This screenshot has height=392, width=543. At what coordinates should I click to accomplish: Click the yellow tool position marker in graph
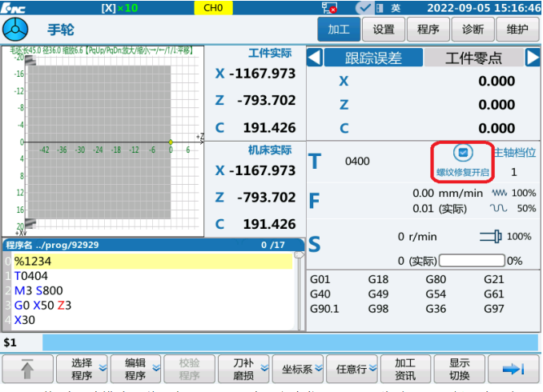(x=171, y=142)
